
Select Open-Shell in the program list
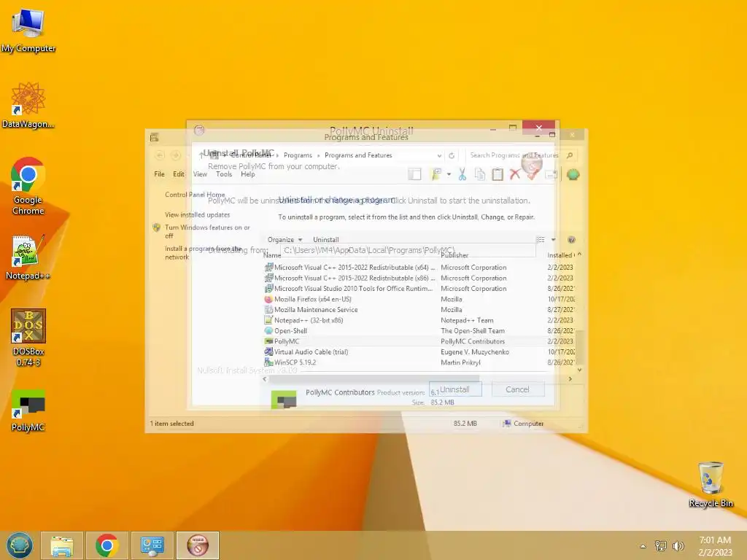(x=419, y=330)
